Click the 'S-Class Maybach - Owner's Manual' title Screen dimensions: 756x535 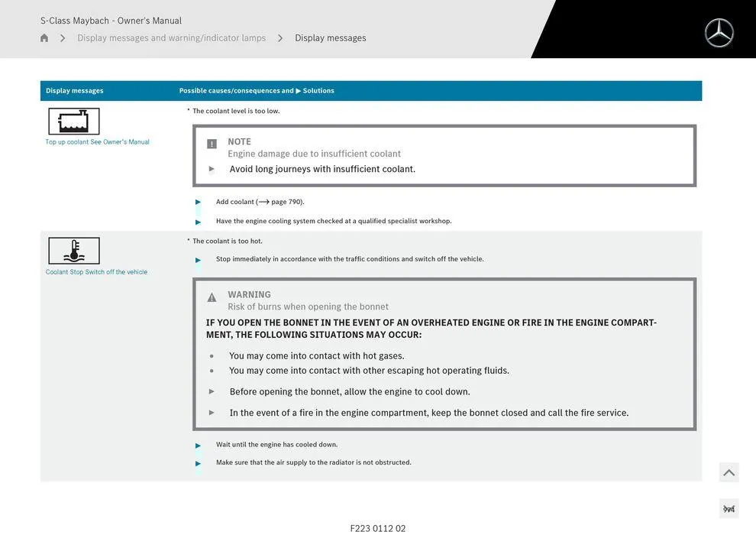point(111,21)
